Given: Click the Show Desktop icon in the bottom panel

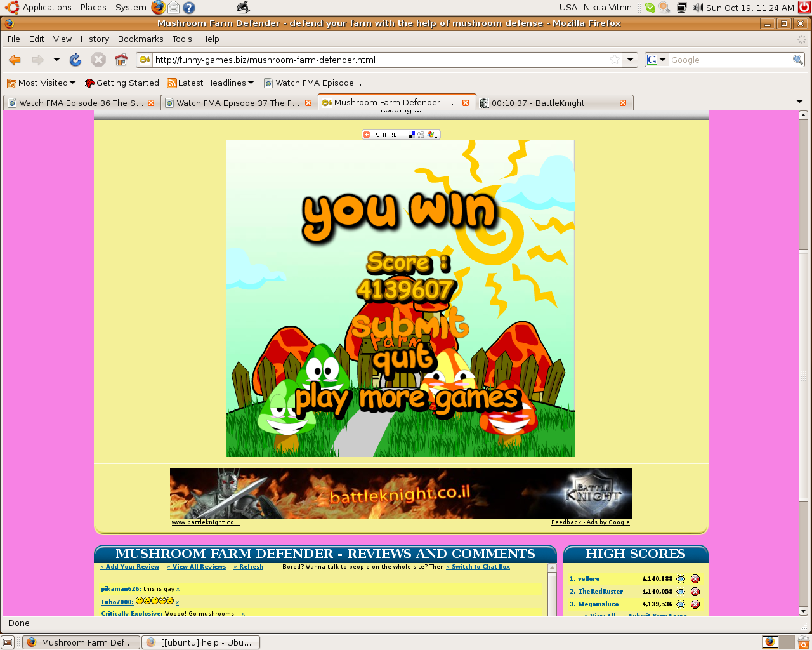Looking at the screenshot, I should tap(9, 642).
